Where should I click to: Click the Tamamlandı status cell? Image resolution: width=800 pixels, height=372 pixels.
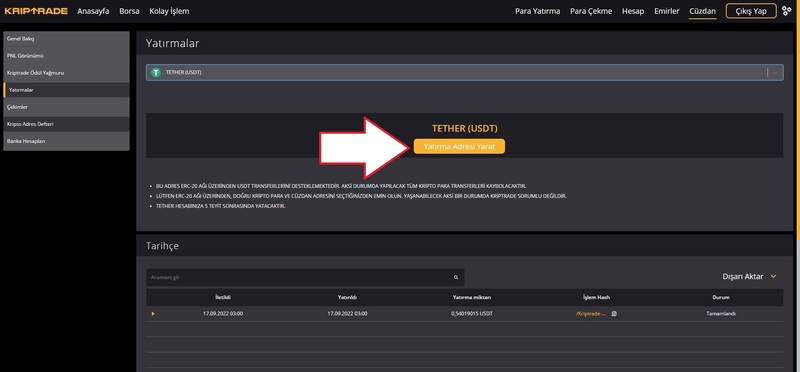(721, 314)
